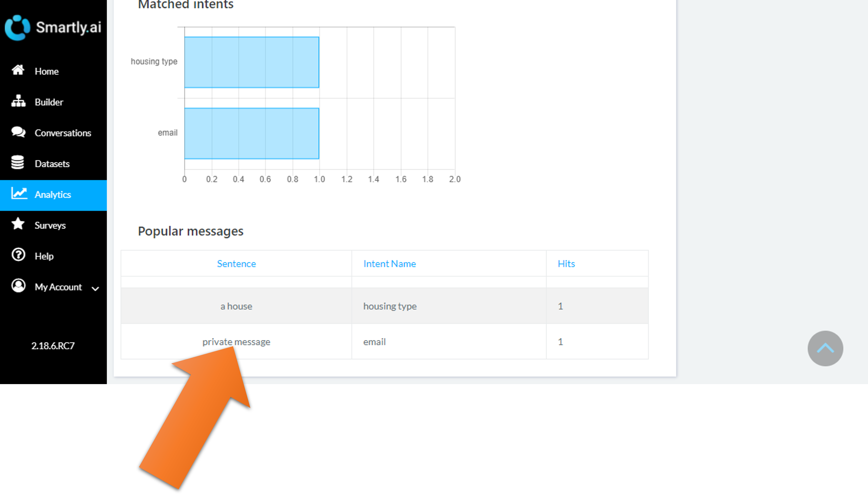Sort table by Hits column
The image size is (868, 495).
566,263
